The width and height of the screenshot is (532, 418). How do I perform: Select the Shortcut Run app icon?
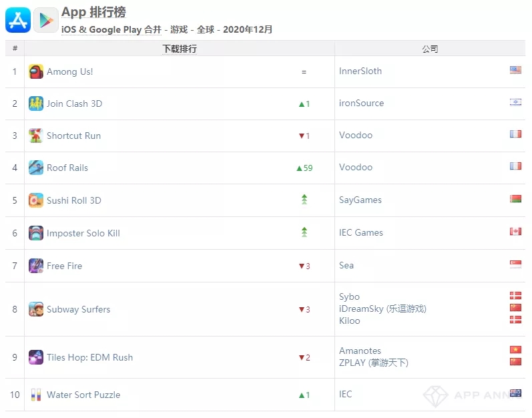(x=36, y=136)
